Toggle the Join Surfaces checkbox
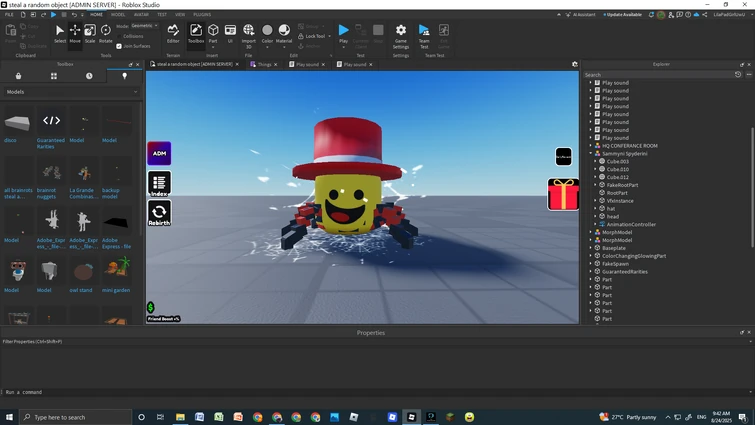The image size is (755, 425). pyautogui.click(x=119, y=46)
